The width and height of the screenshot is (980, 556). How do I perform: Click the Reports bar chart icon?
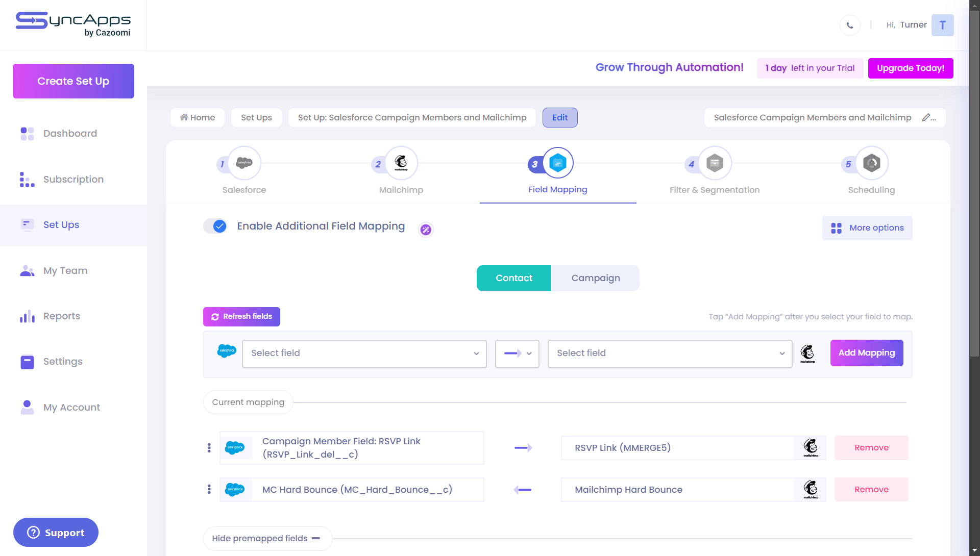(27, 316)
